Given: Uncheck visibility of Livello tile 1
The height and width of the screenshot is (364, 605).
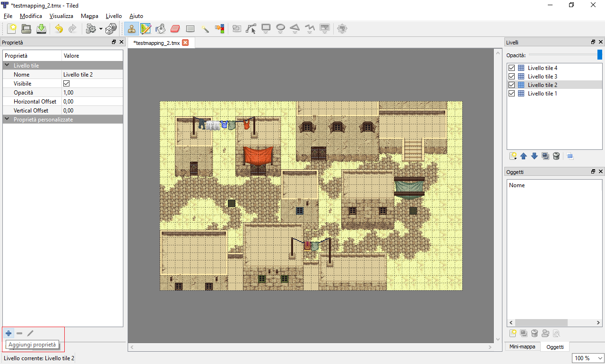Looking at the screenshot, I should tap(511, 94).
